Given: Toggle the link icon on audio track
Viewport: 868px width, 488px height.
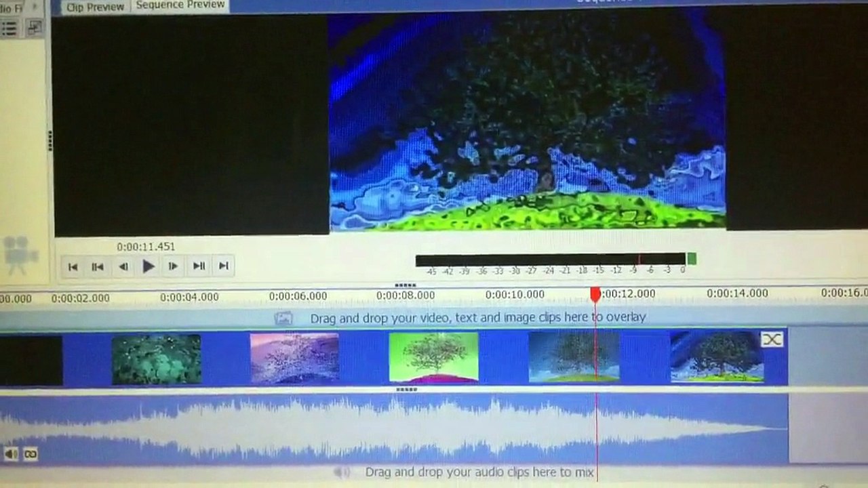Looking at the screenshot, I should tap(31, 454).
